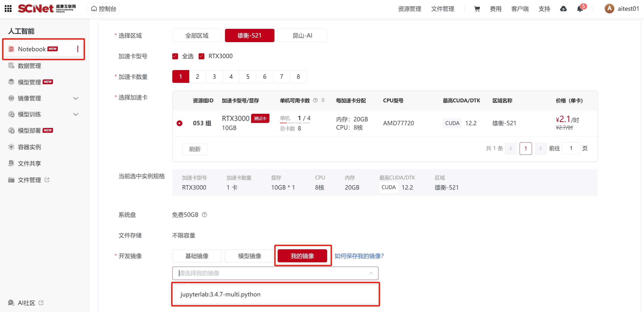This screenshot has width=644, height=312.
Task: Click the 容器实例 sidebar icon
Action: tap(11, 147)
